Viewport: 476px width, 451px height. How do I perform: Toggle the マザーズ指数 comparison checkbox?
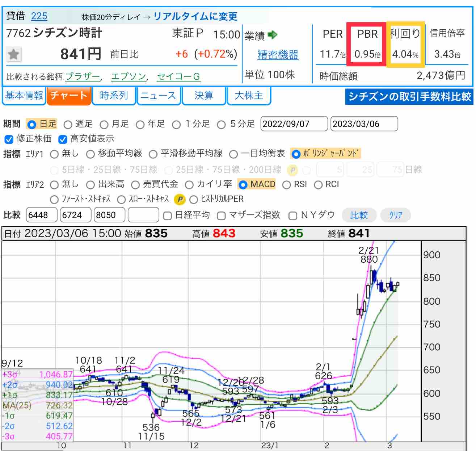tap(221, 216)
